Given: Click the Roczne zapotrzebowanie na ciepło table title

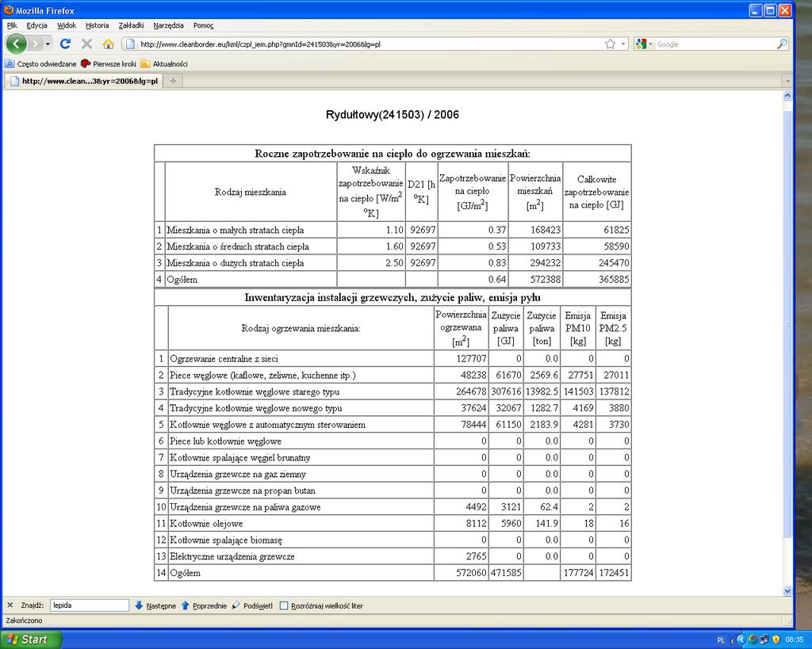Looking at the screenshot, I should tap(393, 154).
